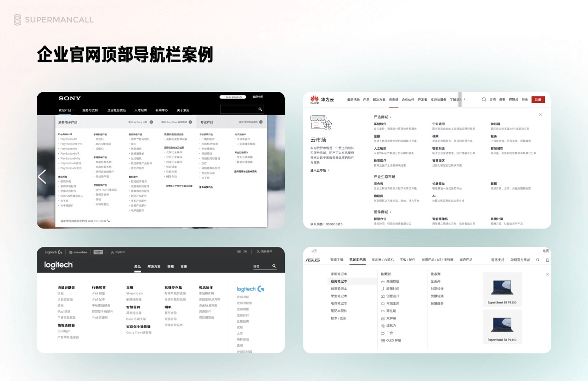Click 控制台 on Huawei Cloud header

[514, 99]
